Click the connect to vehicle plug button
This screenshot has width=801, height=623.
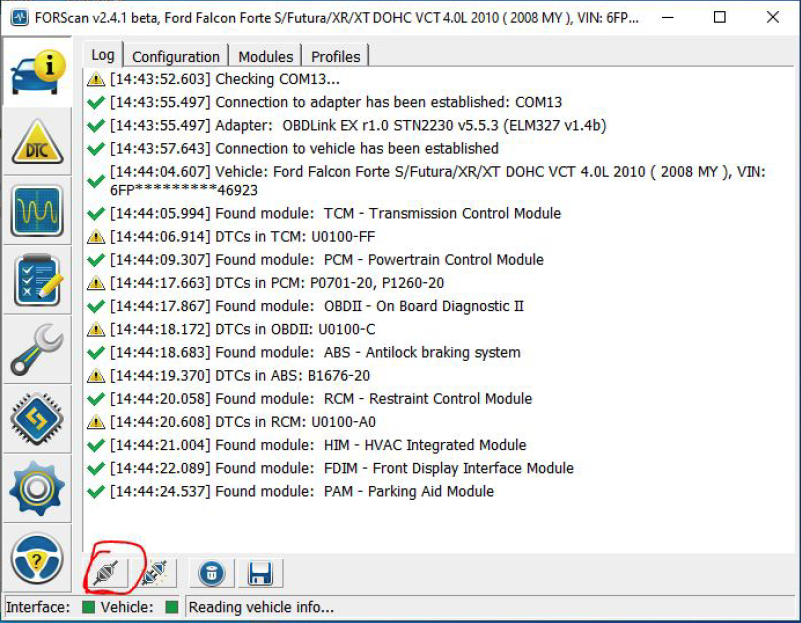[x=107, y=573]
